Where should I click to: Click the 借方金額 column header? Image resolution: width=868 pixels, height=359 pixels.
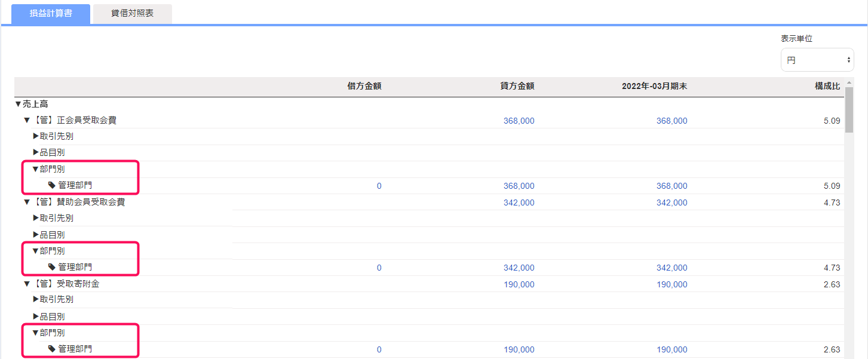(x=364, y=86)
